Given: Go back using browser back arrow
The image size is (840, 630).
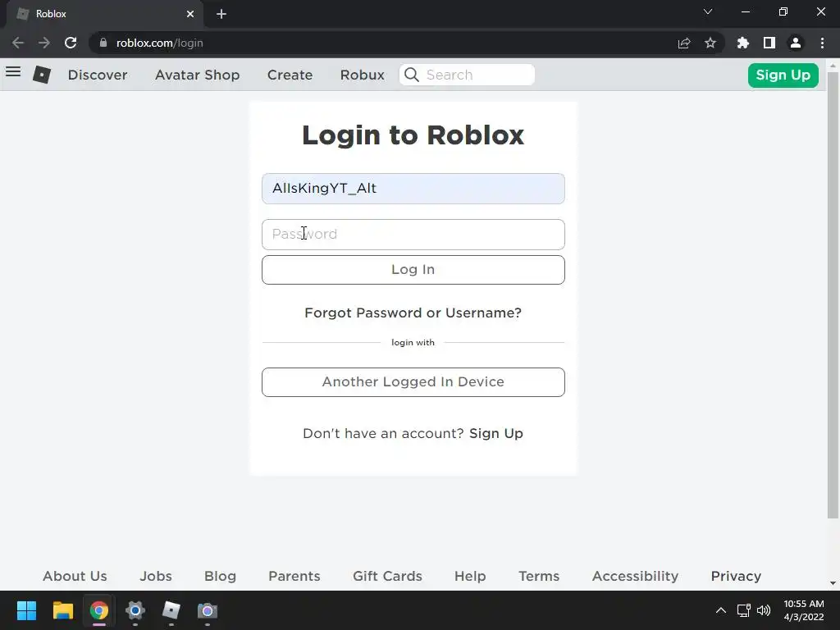Looking at the screenshot, I should pyautogui.click(x=18, y=43).
